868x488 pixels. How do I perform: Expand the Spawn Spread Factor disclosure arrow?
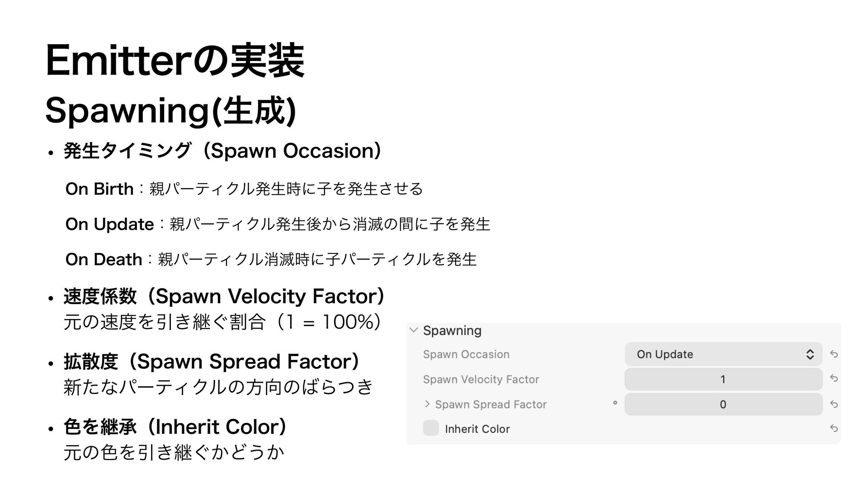pos(427,404)
